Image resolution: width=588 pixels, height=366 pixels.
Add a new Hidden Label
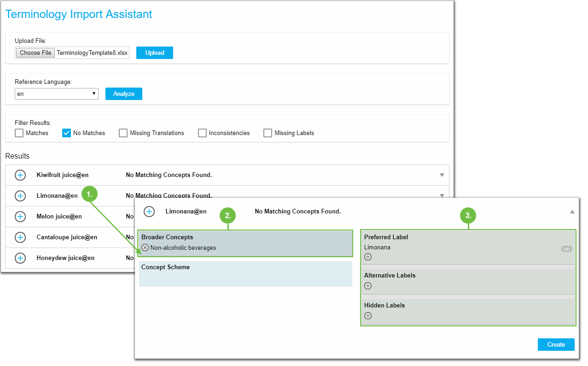click(368, 316)
